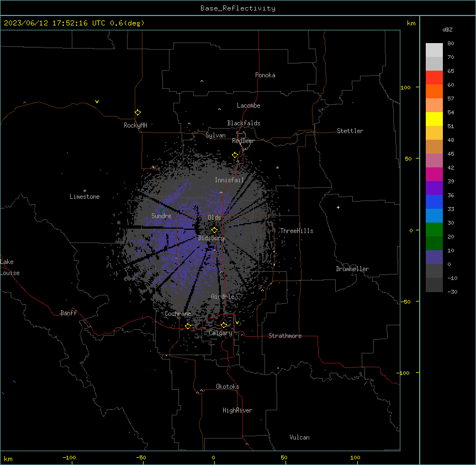The height and width of the screenshot is (465, 476).
Task: Click the Olds town label
Action: pos(214,218)
